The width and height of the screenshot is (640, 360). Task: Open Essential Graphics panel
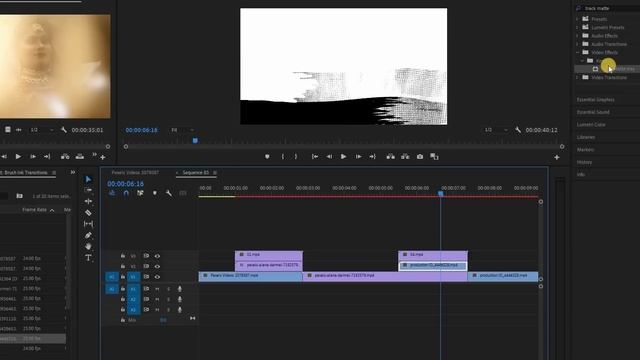click(x=596, y=100)
